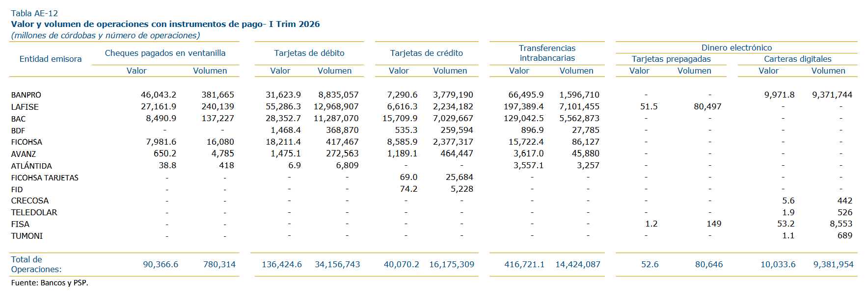Click AVANZ cheques volume 4,785
This screenshot has height=304, width=868.
coord(222,153)
